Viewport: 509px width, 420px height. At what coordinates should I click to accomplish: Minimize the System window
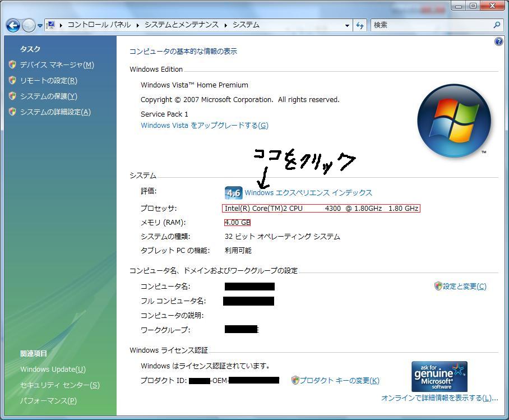point(459,6)
